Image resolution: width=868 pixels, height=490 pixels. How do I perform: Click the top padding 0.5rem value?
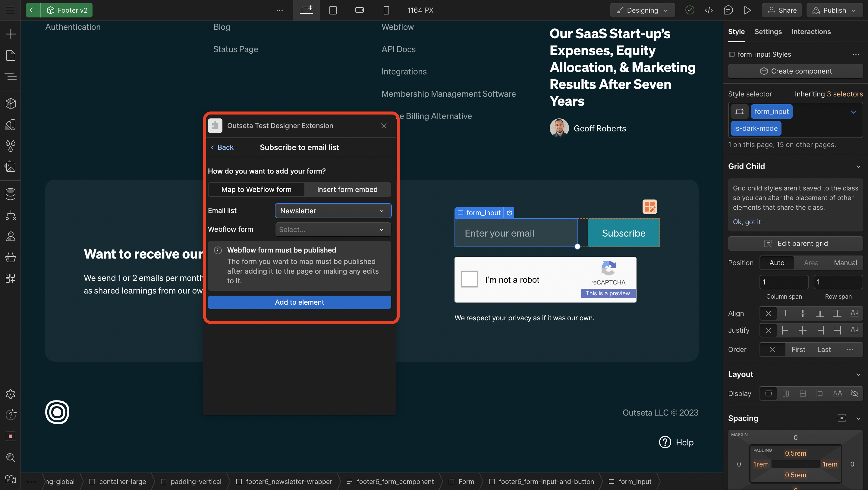(795, 453)
